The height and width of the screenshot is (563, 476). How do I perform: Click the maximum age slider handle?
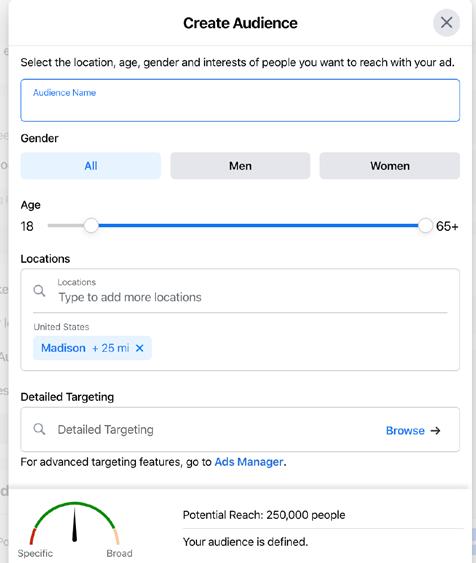(x=425, y=225)
